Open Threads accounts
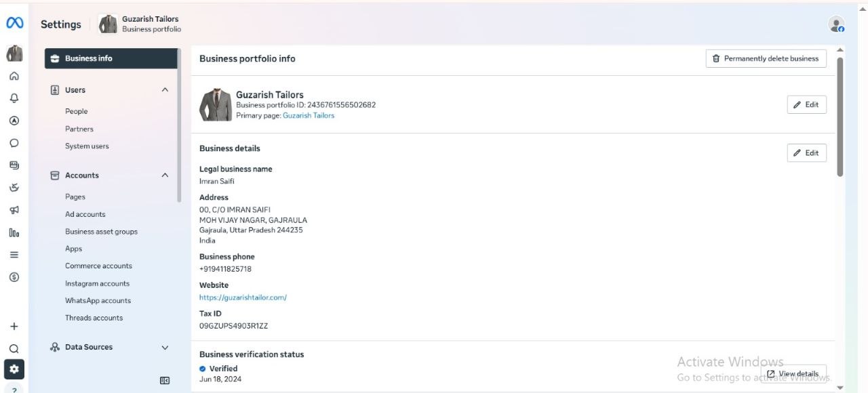This screenshot has height=393, width=868. (94, 318)
